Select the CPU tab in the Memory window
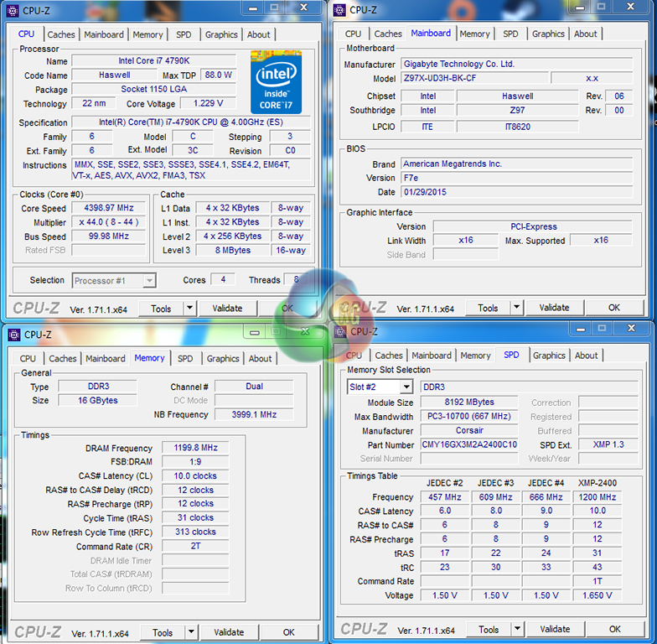The width and height of the screenshot is (657, 644). click(x=28, y=359)
